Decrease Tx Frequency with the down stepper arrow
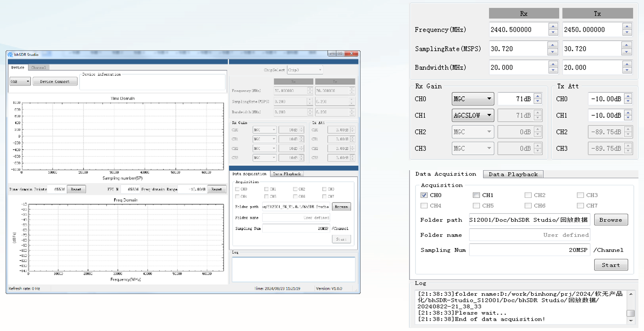644x331 pixels. coord(627,33)
